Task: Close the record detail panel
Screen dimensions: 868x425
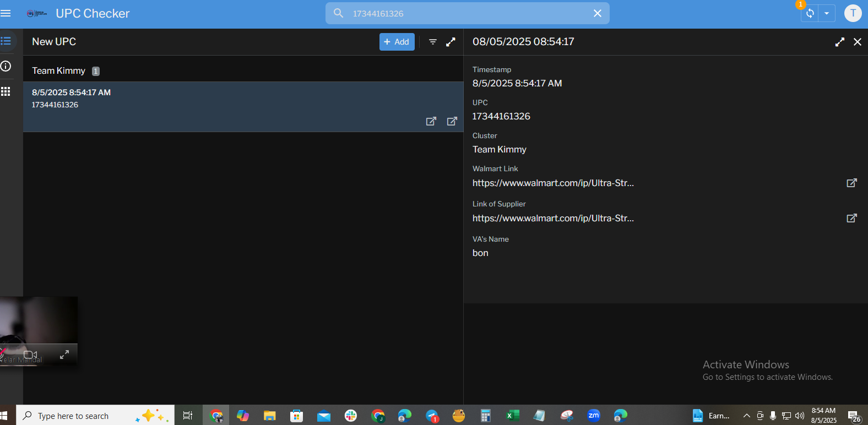Action: tap(858, 42)
